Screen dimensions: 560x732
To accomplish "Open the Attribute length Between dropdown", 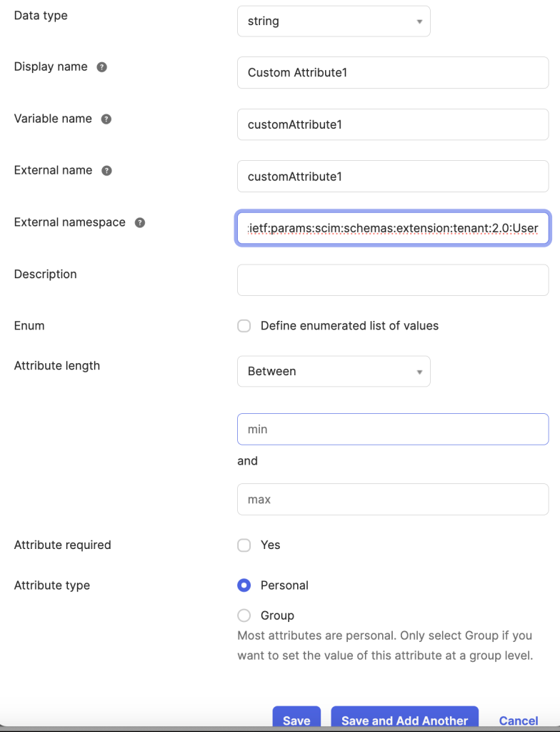I will click(334, 372).
